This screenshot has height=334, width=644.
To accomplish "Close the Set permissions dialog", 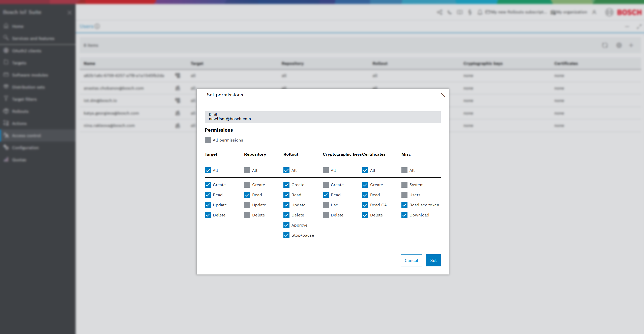I will point(443,95).
